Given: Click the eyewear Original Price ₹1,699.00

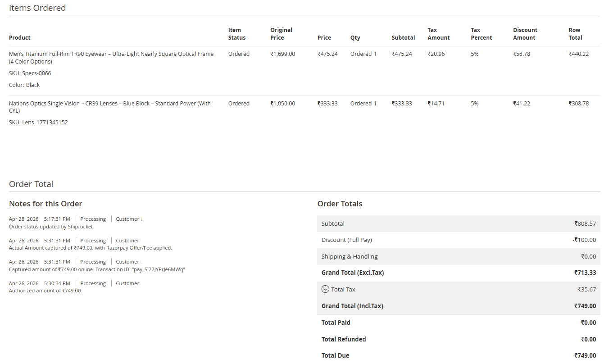Looking at the screenshot, I should (x=282, y=54).
